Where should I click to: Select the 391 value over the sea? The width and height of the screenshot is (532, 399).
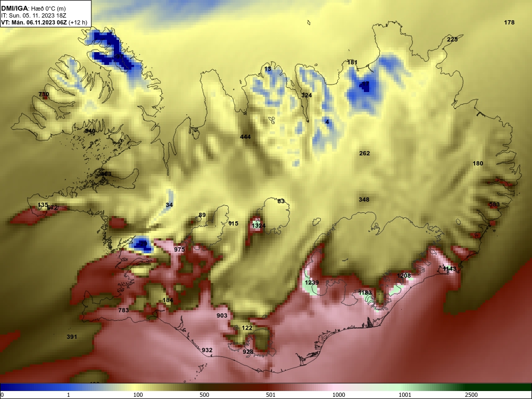pyautogui.click(x=72, y=337)
